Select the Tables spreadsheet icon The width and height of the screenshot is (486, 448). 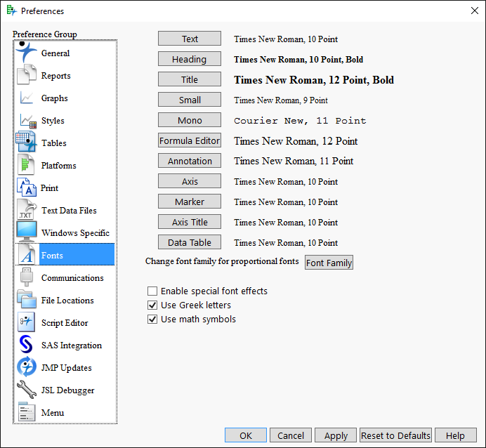tap(27, 142)
